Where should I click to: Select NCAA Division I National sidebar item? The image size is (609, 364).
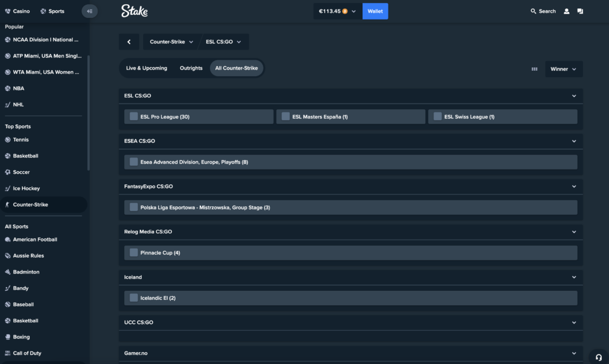tap(43, 40)
